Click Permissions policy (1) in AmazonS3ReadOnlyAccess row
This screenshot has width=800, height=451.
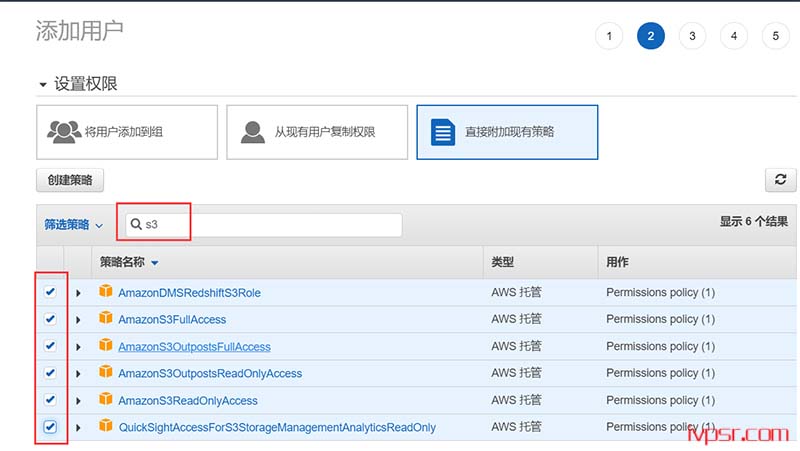click(x=660, y=400)
